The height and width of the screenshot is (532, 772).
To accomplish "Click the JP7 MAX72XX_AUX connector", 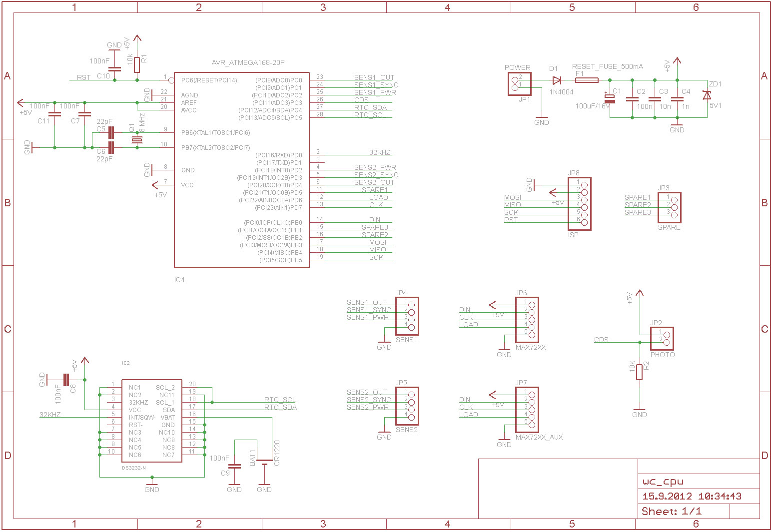I will coord(527,410).
